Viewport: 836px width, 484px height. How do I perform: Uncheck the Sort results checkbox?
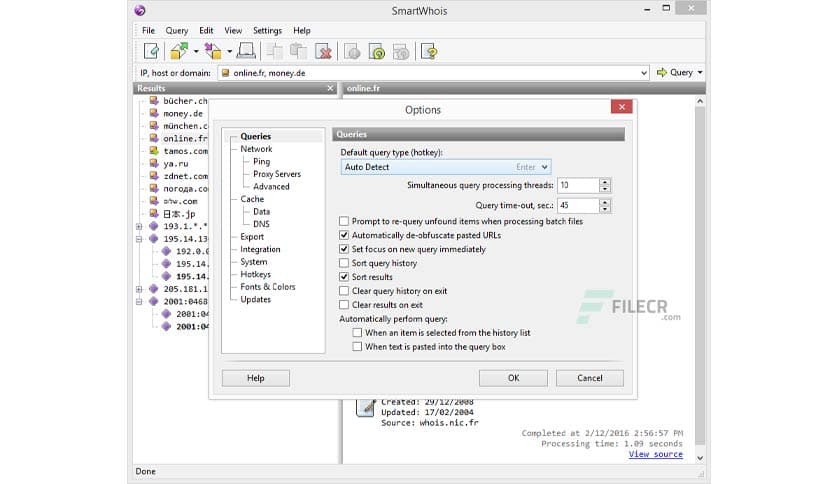[x=344, y=277]
